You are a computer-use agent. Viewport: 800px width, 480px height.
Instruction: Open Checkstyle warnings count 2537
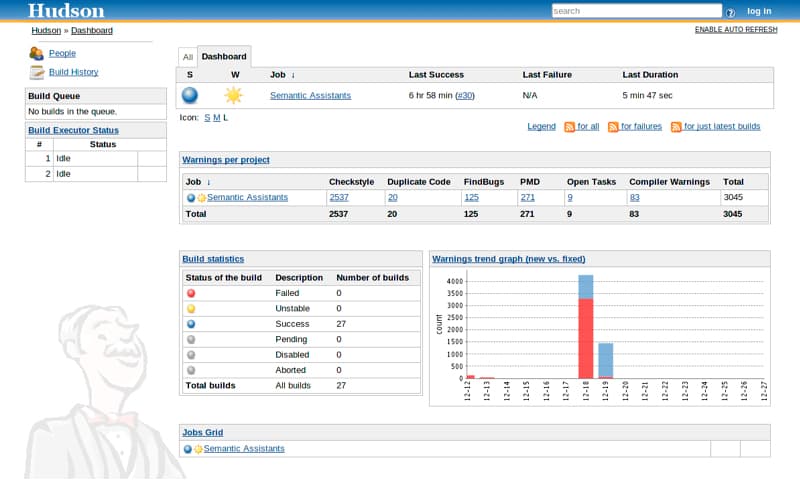339,197
